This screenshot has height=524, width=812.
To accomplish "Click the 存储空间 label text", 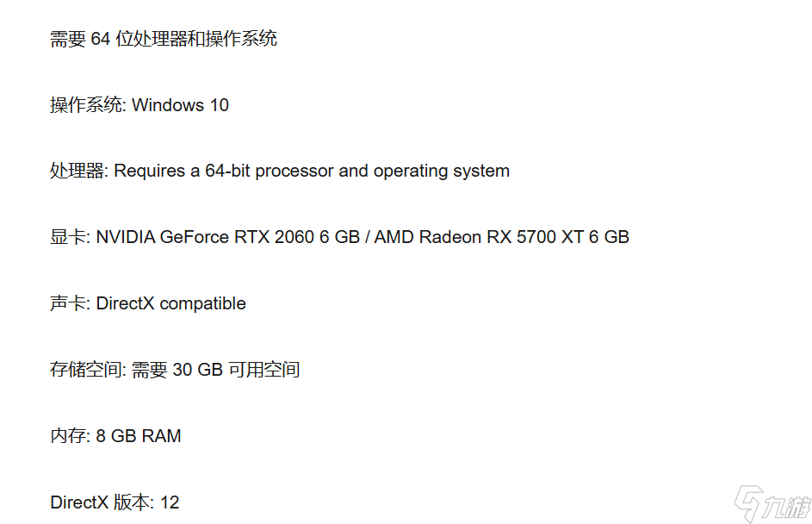I will [x=85, y=370].
